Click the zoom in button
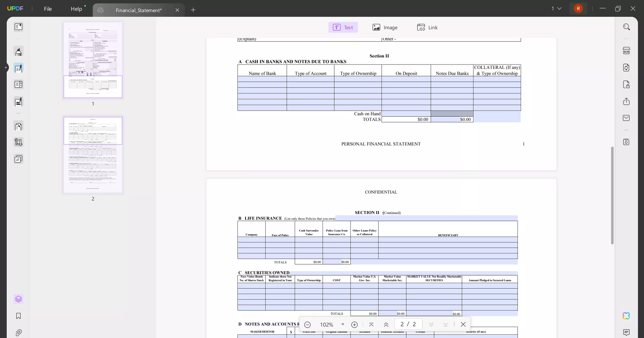Image resolution: width=644 pixels, height=338 pixels. pos(354,324)
